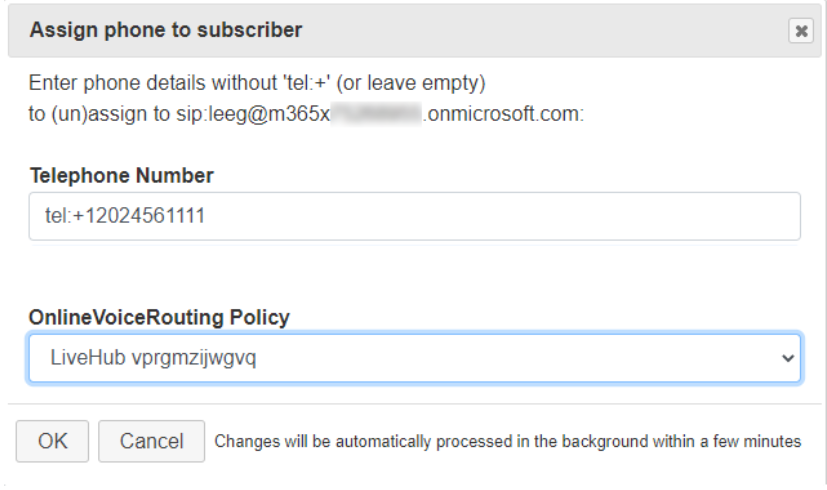Click the Enter phone details instruction line
Viewport: 827px width, 490px height.
[257, 83]
